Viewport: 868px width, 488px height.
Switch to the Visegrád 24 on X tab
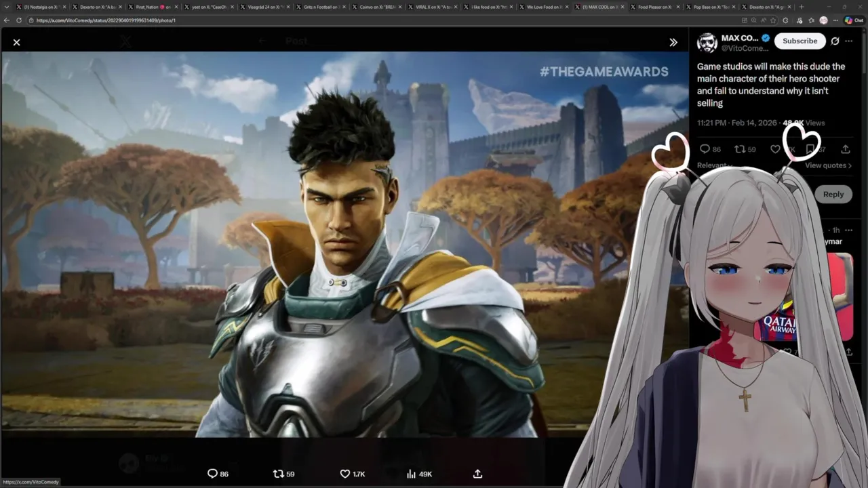[265, 7]
